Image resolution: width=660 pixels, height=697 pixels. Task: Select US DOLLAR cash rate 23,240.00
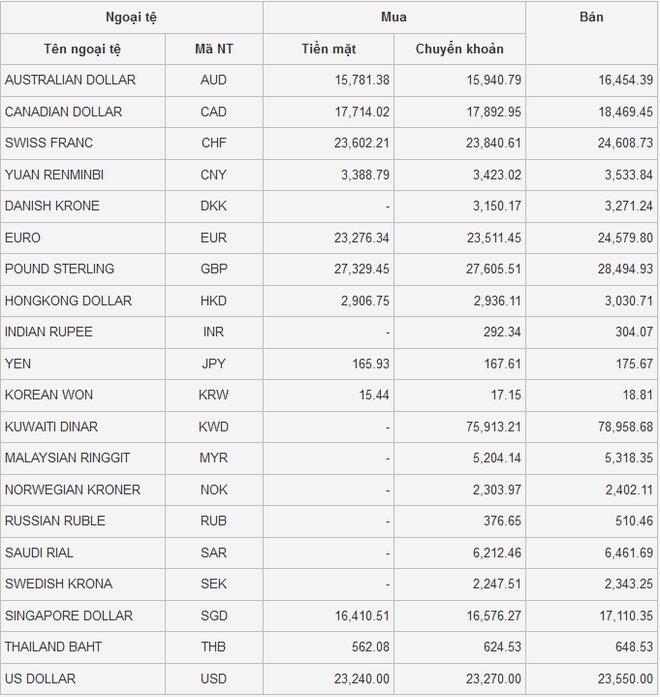[x=355, y=679]
